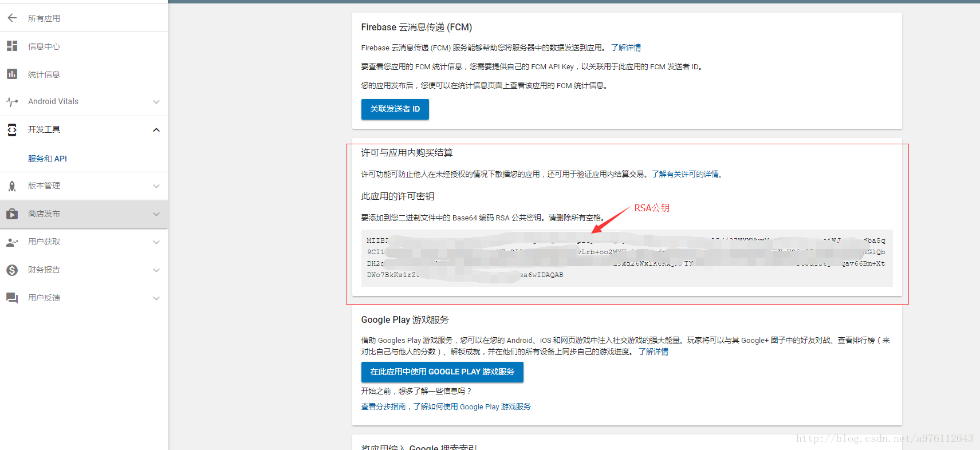The image size is (980, 450).
Task: Click the 用户获取 people icon
Action: pos(12,242)
